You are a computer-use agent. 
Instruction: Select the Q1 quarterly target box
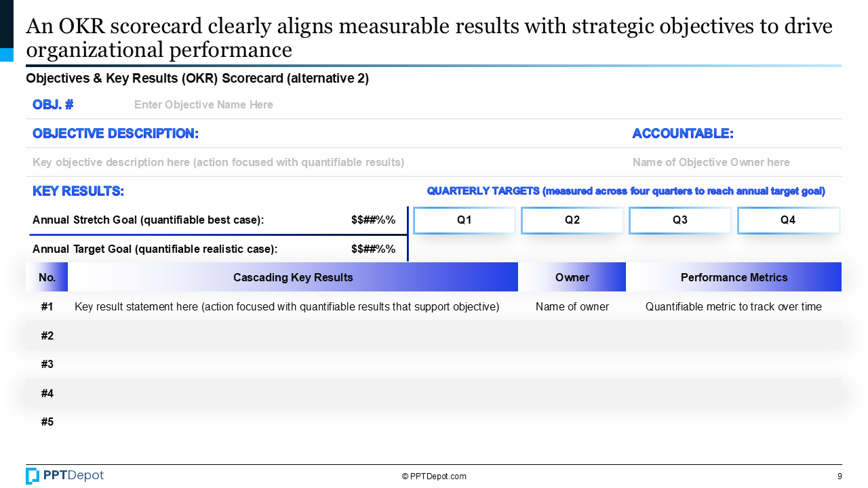(x=465, y=220)
